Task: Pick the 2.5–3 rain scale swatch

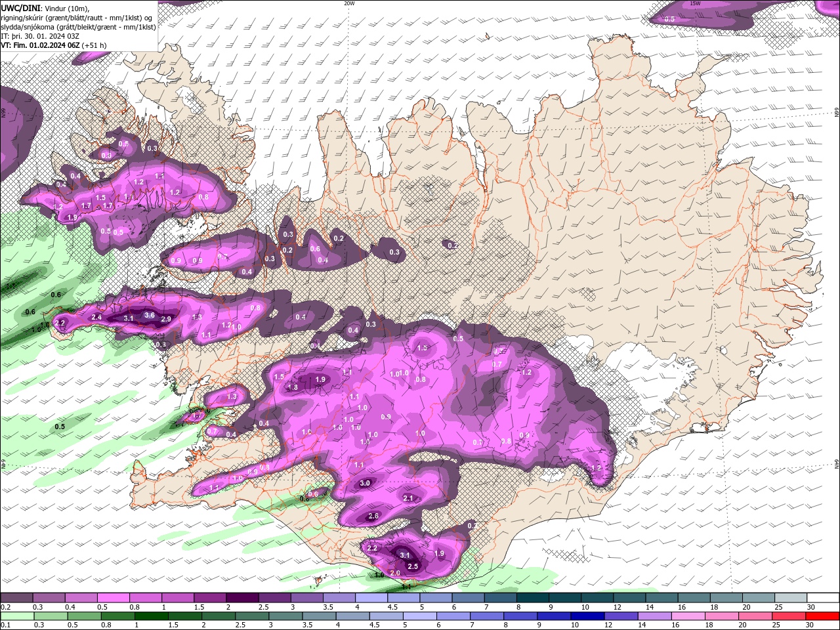Action: [252, 616]
